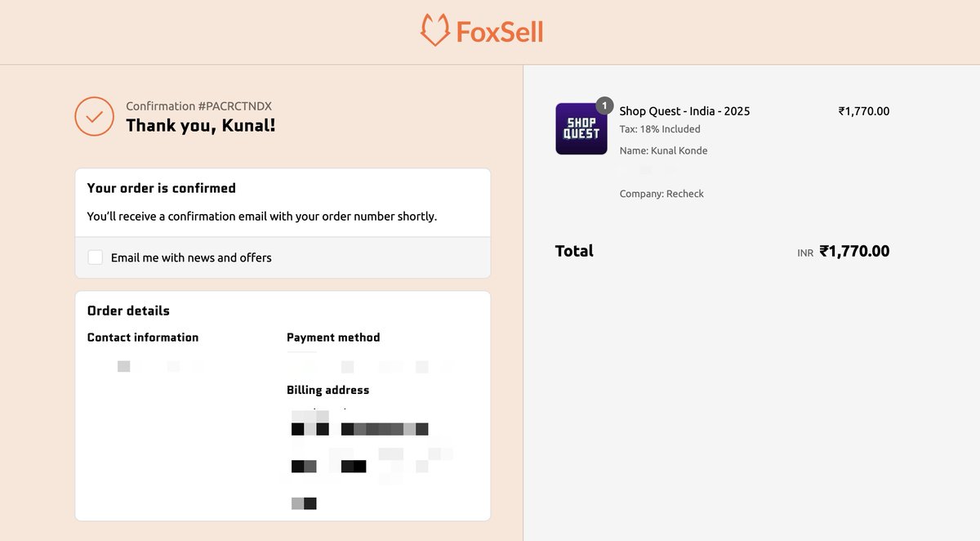Click the 'Name: Kunal Konde' line
This screenshot has height=541, width=980.
(663, 150)
